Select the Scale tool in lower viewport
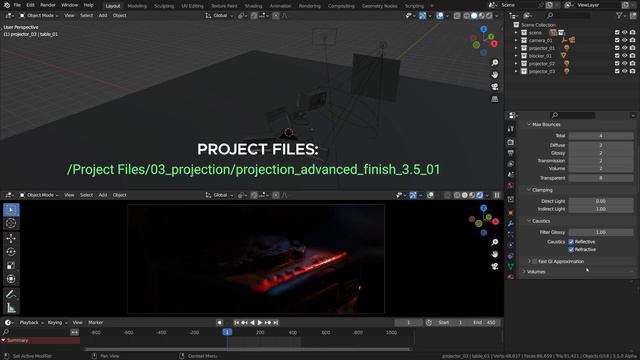640x360 pixels. click(11, 265)
